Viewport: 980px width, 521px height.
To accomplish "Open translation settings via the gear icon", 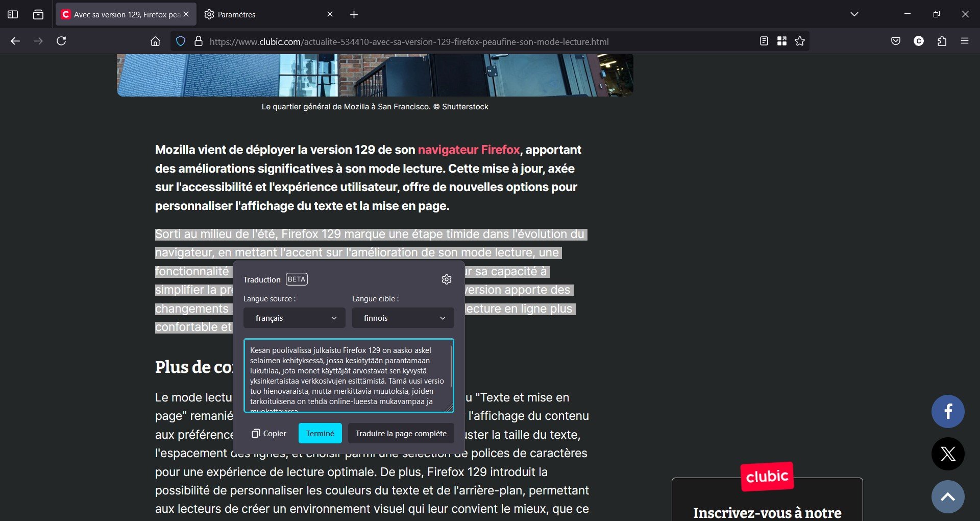I will pos(447,279).
